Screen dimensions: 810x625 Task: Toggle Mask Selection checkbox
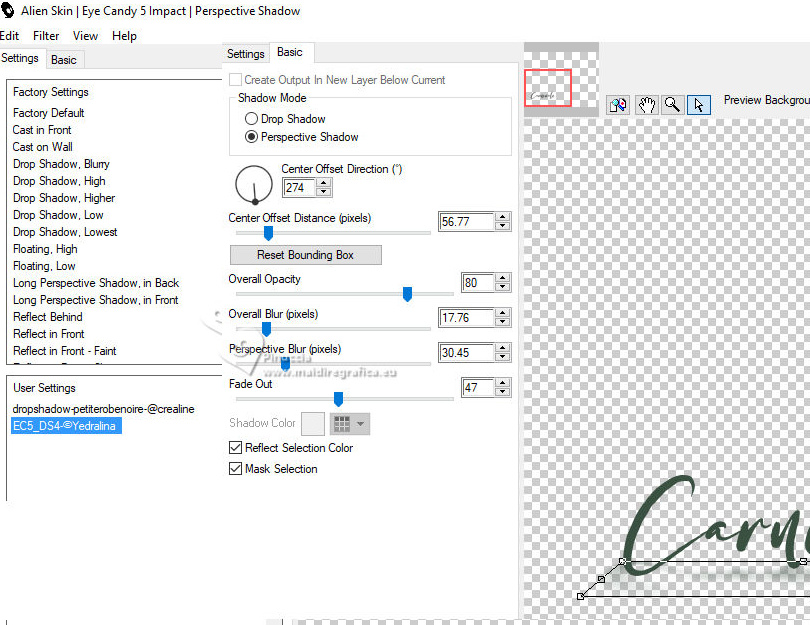point(235,469)
